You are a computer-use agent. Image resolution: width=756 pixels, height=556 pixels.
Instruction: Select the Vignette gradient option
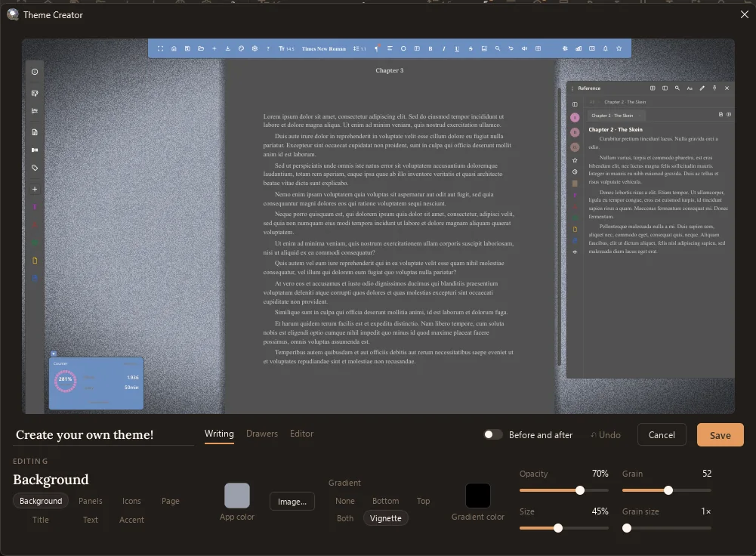tap(386, 518)
